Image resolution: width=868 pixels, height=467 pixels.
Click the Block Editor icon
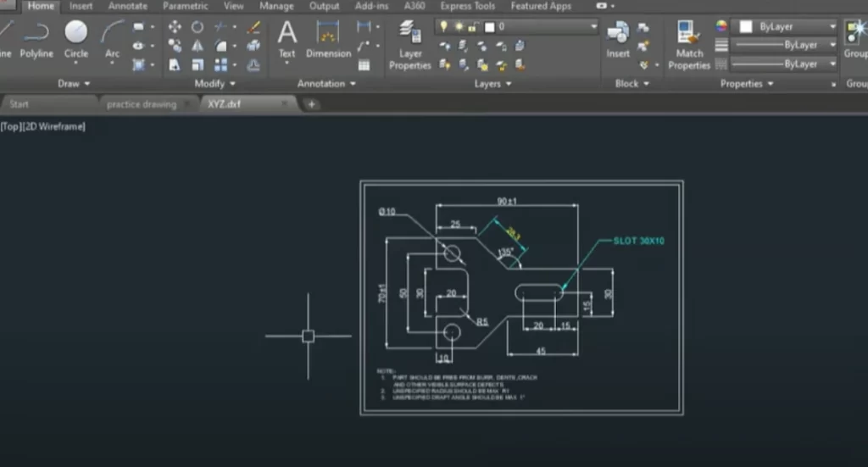(x=643, y=47)
